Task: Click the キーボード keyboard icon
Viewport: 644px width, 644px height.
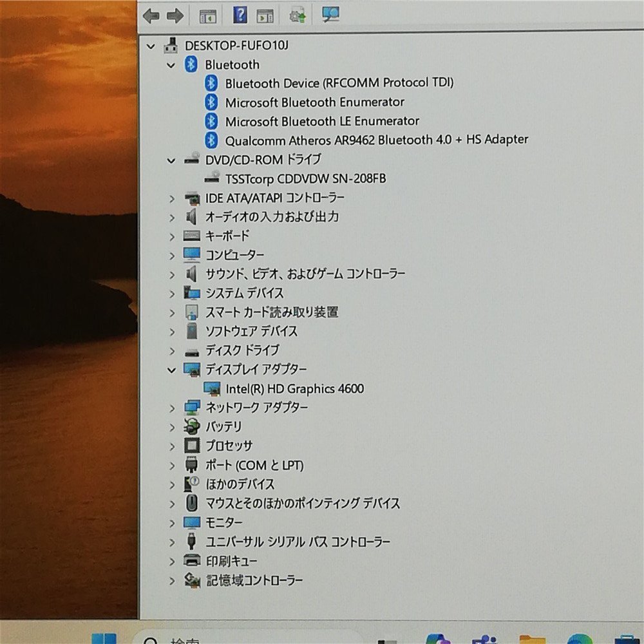Action: pyautogui.click(x=191, y=236)
